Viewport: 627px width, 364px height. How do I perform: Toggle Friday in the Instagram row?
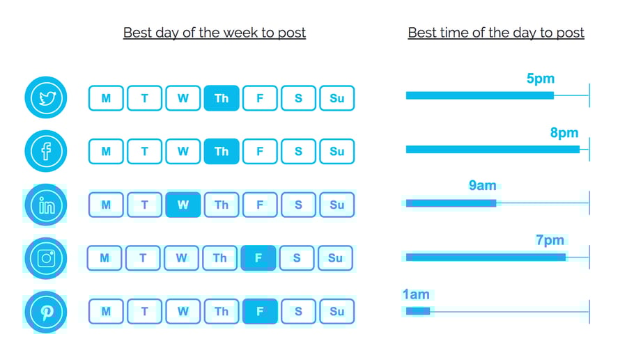(258, 258)
